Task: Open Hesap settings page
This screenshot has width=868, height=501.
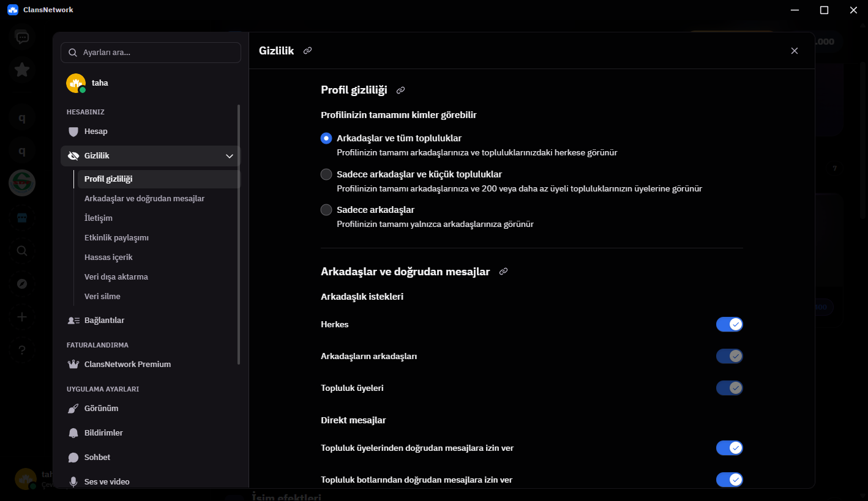Action: [x=151, y=132]
